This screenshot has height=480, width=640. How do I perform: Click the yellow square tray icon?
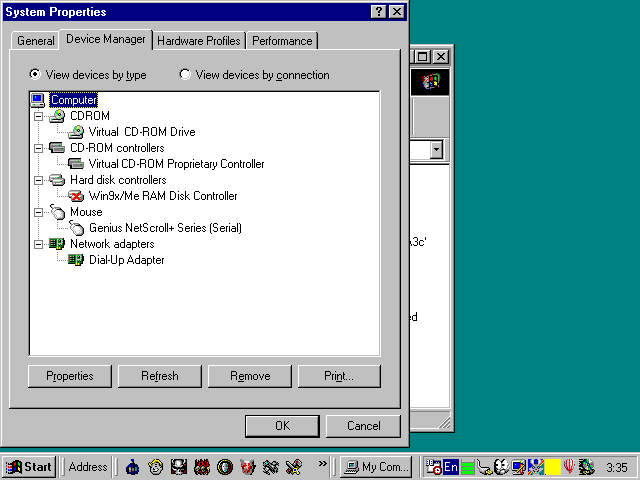(x=553, y=467)
